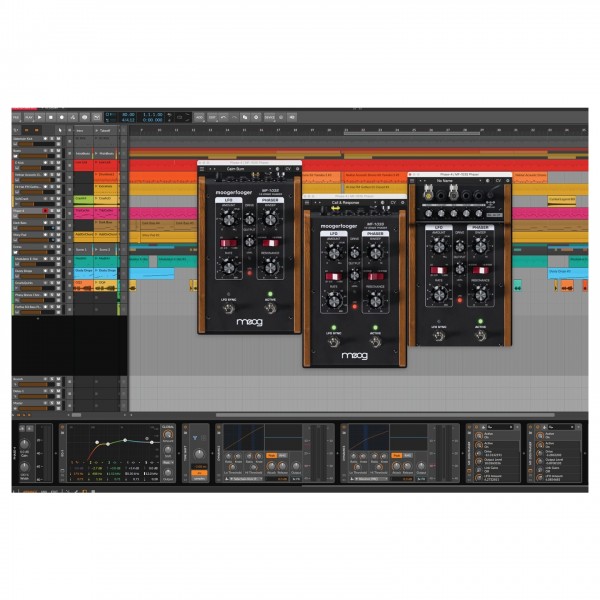Click the Resonance knob in the Call & Response plugin
Viewport: 600px width, 600px height.
pyautogui.click(x=375, y=302)
